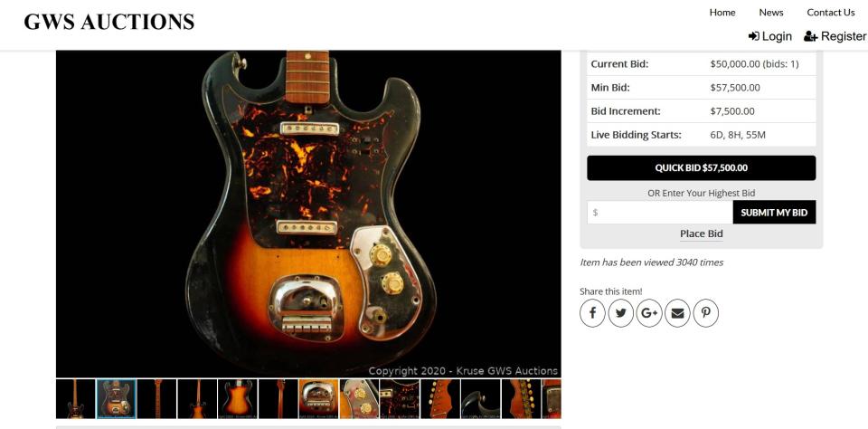
Task: Share this item by email icon
Action: pos(677,313)
